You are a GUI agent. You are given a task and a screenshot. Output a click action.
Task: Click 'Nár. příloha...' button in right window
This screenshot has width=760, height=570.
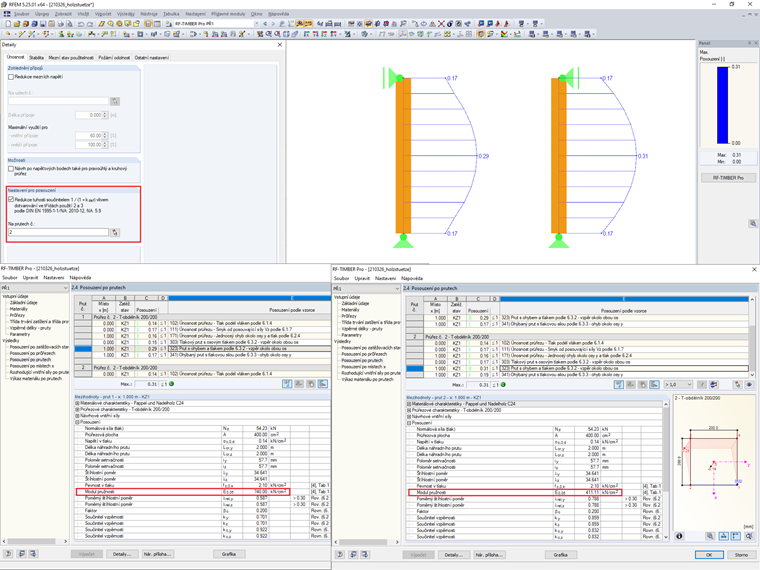coord(488,554)
